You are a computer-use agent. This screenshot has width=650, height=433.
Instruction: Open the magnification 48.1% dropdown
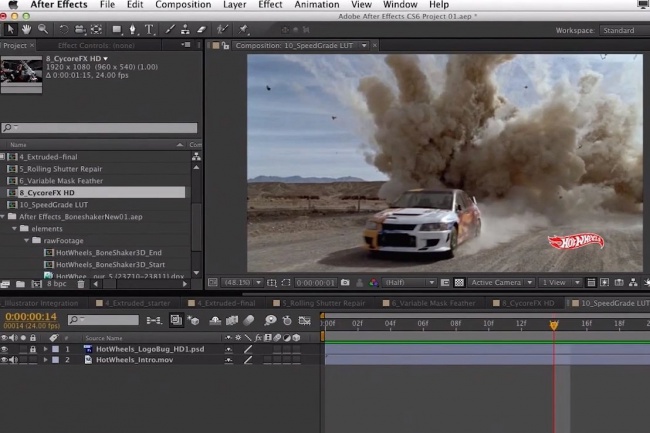243,283
